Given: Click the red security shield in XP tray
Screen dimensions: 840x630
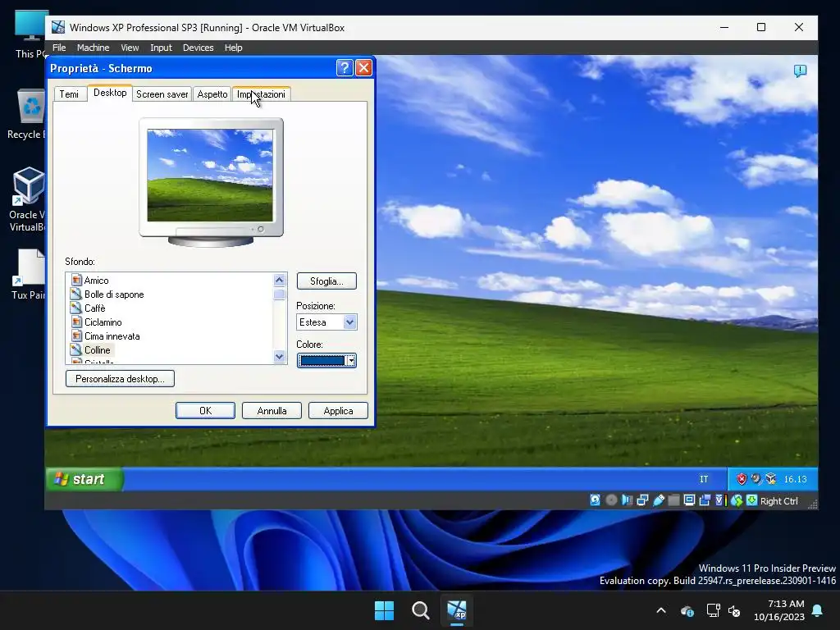Looking at the screenshot, I should tap(742, 479).
